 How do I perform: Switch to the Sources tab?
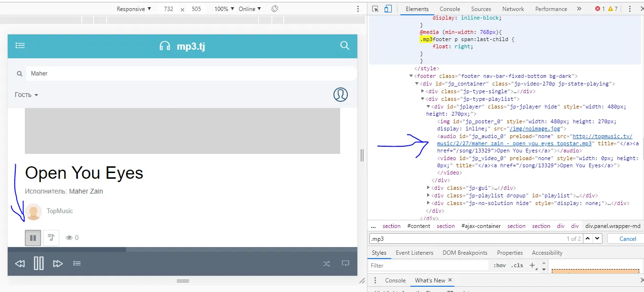coord(481,9)
